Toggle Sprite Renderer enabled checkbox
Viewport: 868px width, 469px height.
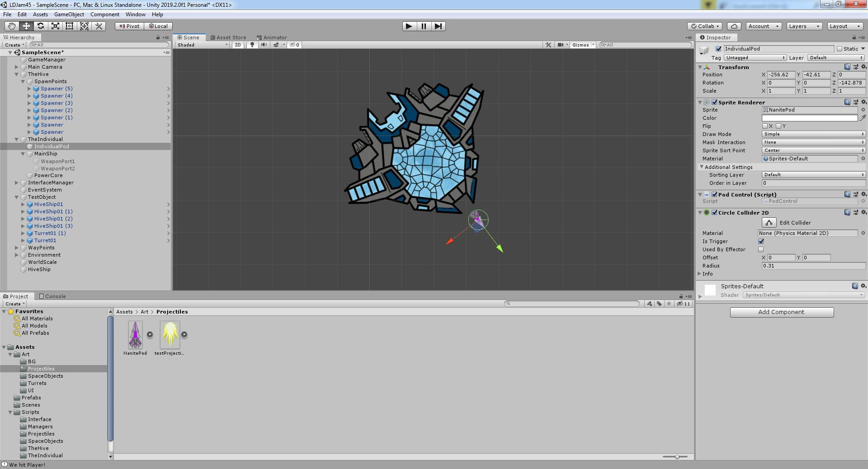tap(715, 103)
